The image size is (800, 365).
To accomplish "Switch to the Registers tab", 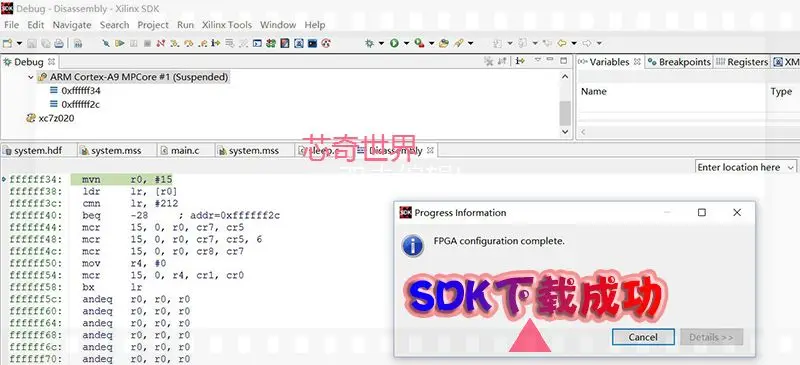I will [x=743, y=62].
